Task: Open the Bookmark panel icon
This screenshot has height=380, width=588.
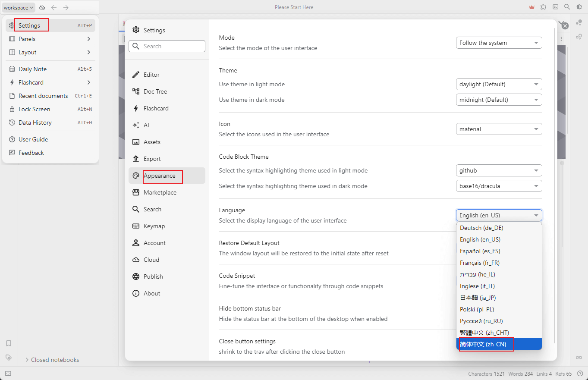Action: click(9, 343)
